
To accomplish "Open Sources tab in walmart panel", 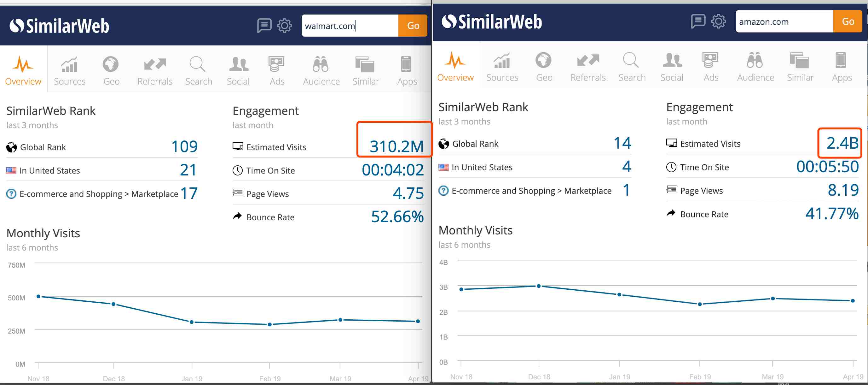I will click(70, 70).
